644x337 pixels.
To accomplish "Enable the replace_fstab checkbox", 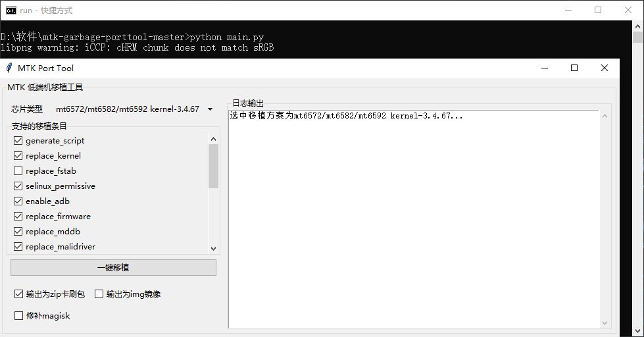I will pos(18,171).
